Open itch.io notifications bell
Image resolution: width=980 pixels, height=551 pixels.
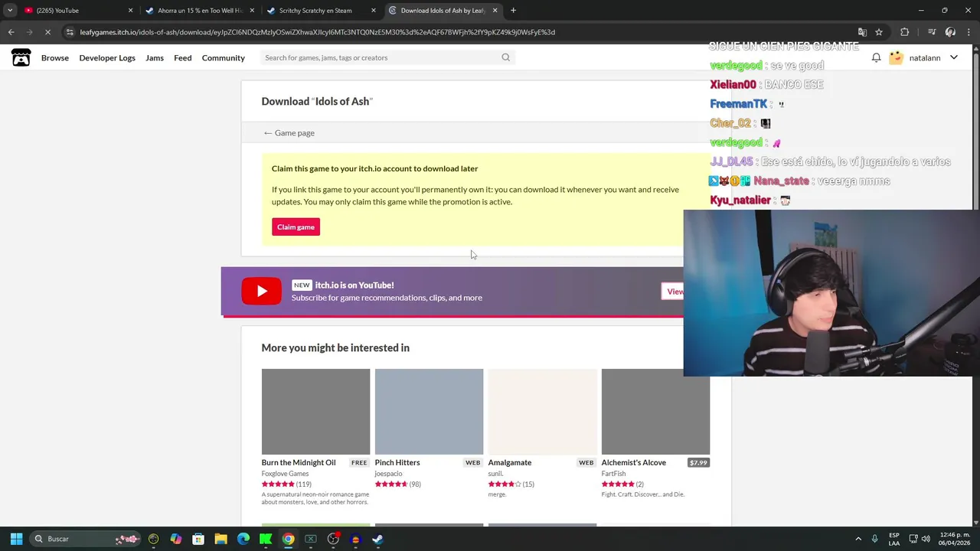[876, 57]
